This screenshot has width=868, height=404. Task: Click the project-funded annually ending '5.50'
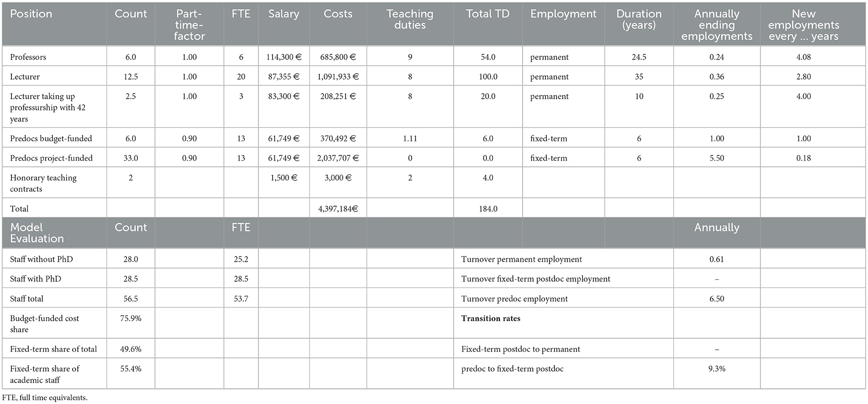pos(717,158)
